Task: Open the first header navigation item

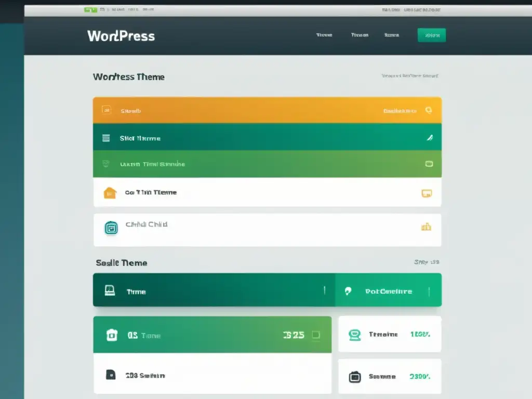Action: pyautogui.click(x=324, y=35)
